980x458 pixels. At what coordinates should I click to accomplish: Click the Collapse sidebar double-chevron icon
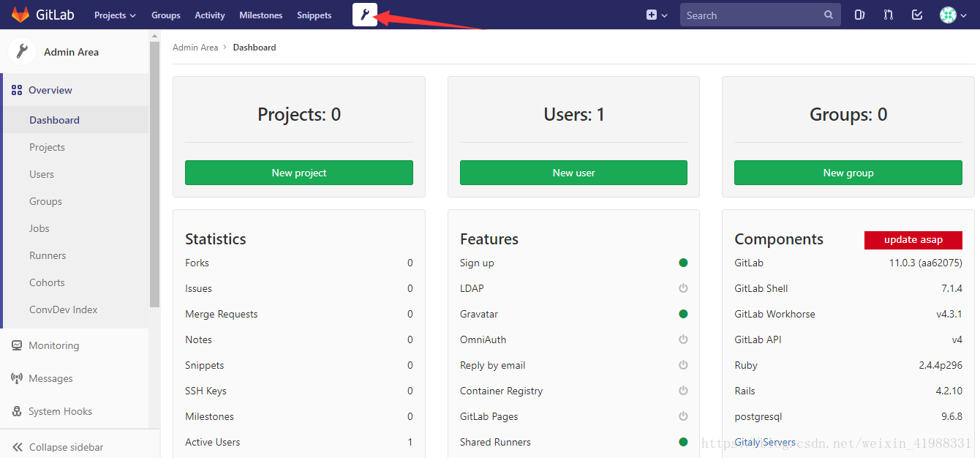point(17,447)
